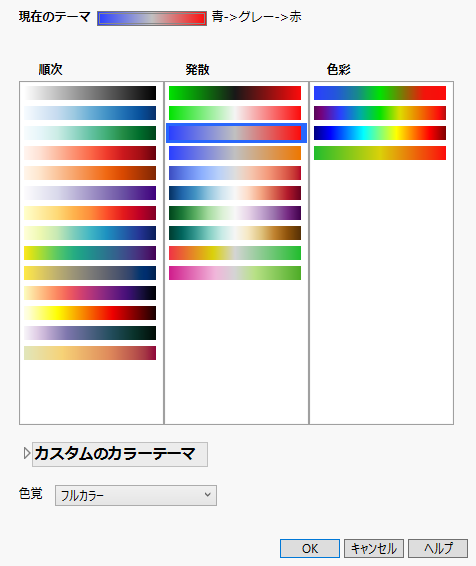Click the 色覚 label
Image resolution: width=476 pixels, height=566 pixels.
(x=31, y=493)
